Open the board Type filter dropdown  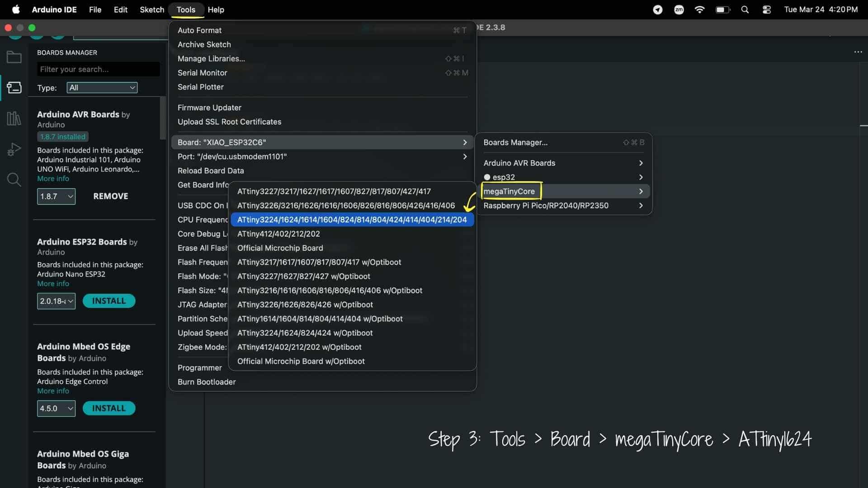pyautogui.click(x=102, y=88)
